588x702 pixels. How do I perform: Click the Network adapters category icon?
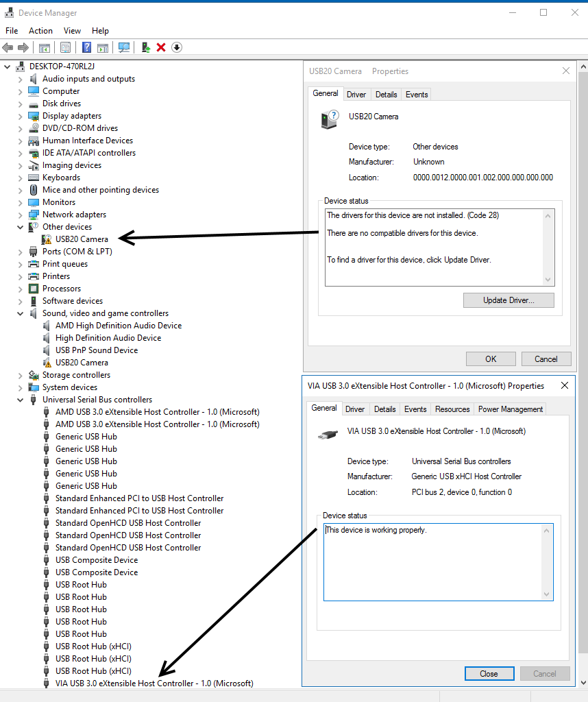coord(34,215)
